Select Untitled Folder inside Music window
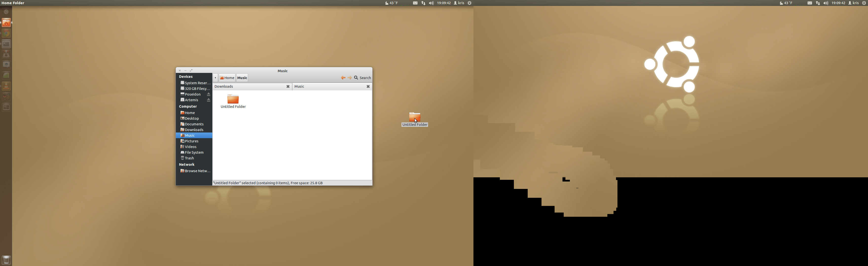The image size is (868, 266). [x=233, y=101]
